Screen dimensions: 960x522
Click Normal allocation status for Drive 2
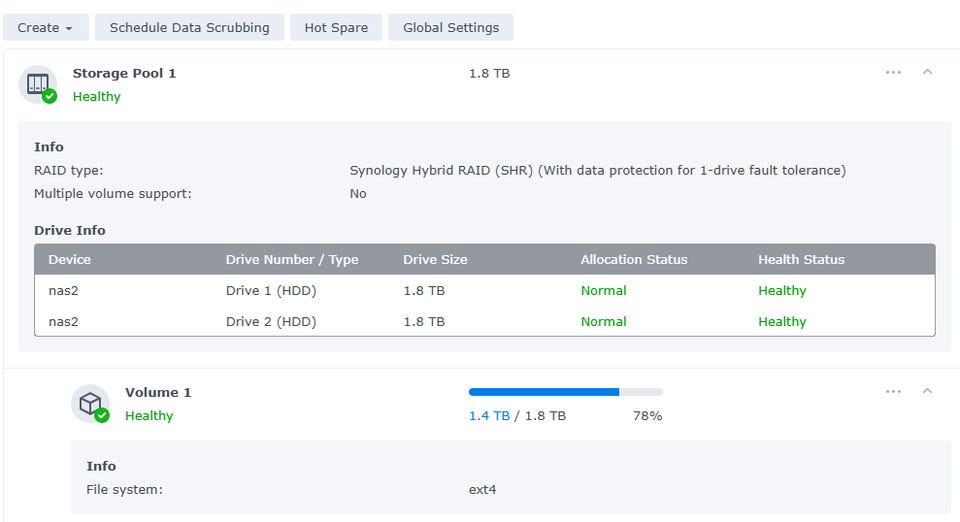pyautogui.click(x=603, y=321)
